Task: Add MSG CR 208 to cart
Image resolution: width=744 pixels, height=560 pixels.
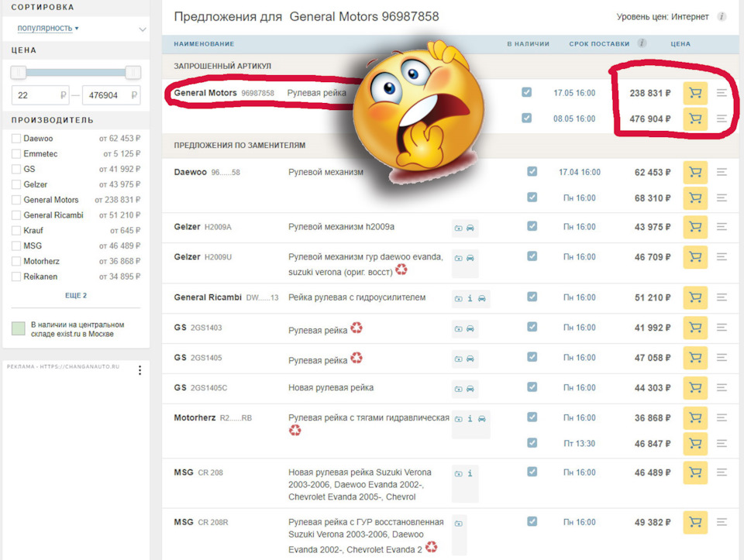Action: (695, 472)
